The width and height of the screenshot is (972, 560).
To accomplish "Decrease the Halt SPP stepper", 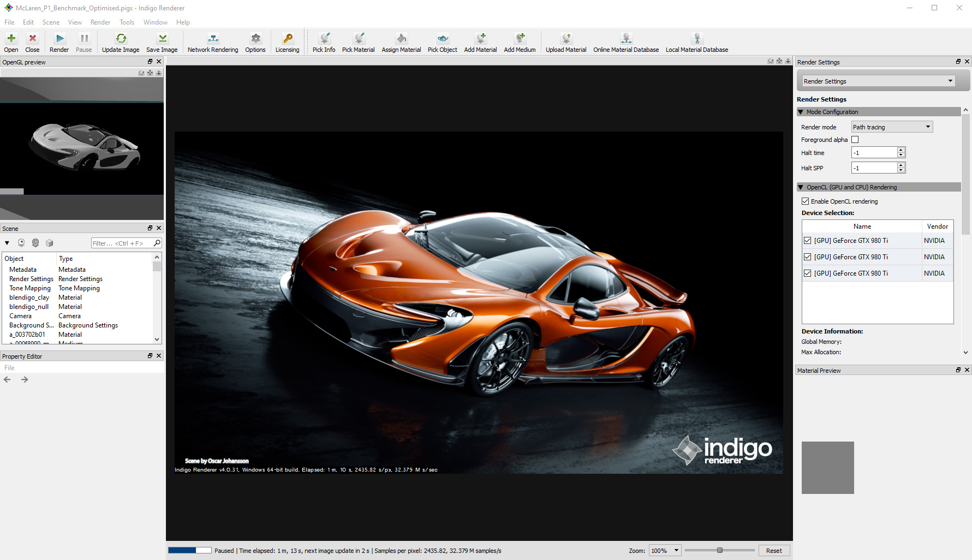I will click(902, 171).
